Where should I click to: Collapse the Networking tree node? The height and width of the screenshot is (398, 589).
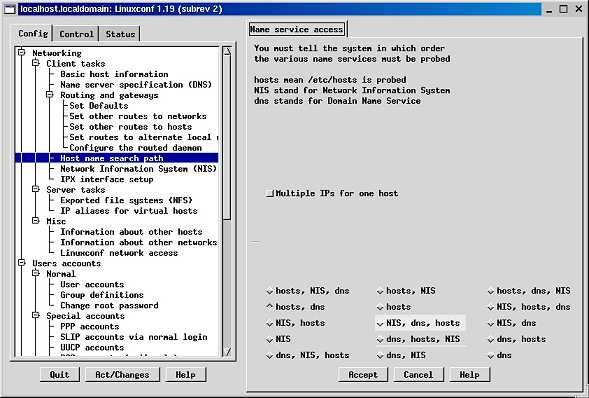[22, 53]
